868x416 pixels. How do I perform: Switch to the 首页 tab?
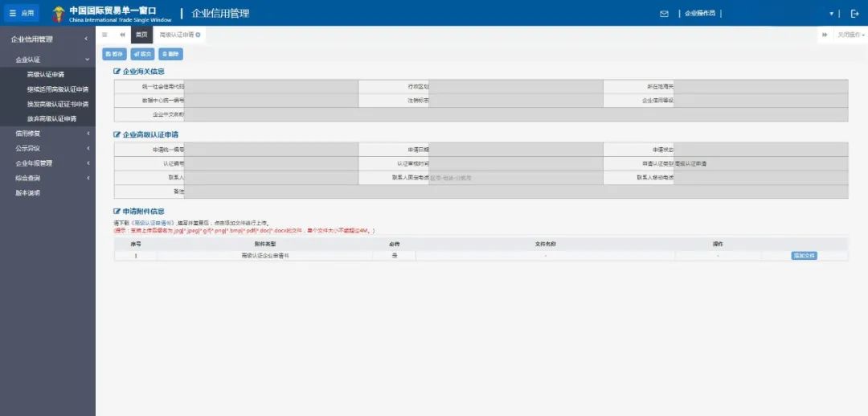click(141, 35)
